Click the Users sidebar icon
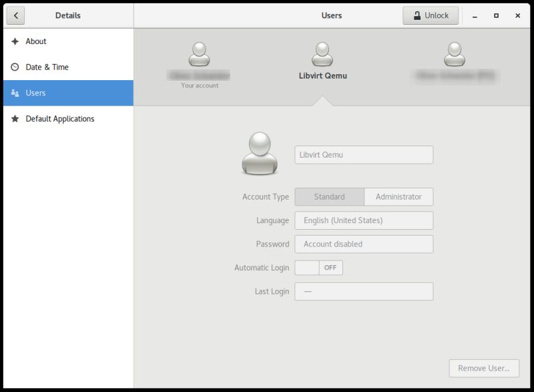Viewport: 534px width, 392px height. pyautogui.click(x=15, y=93)
